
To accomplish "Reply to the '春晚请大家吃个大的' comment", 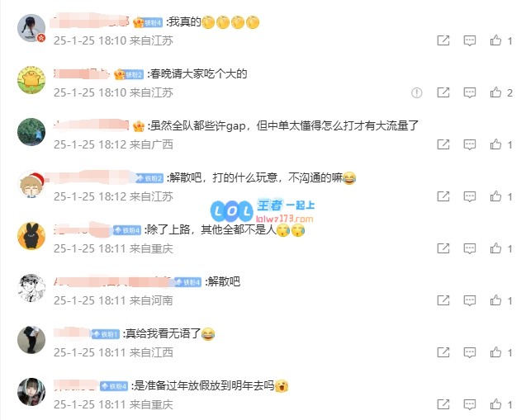I will click(469, 92).
